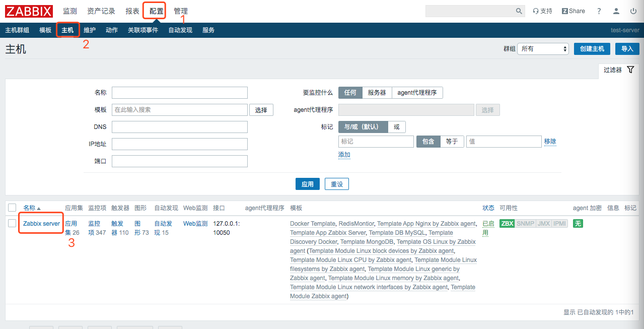Open 图形 73 link
644x329 pixels.
(x=141, y=228)
